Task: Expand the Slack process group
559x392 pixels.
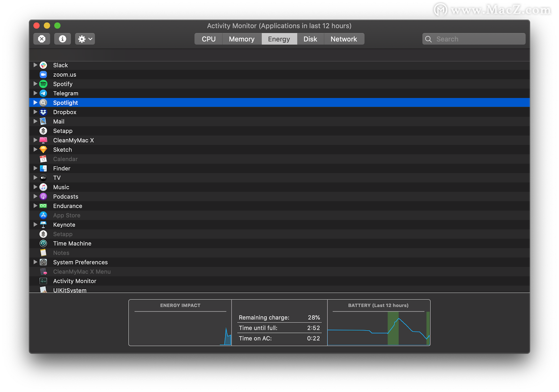Action: tap(35, 65)
